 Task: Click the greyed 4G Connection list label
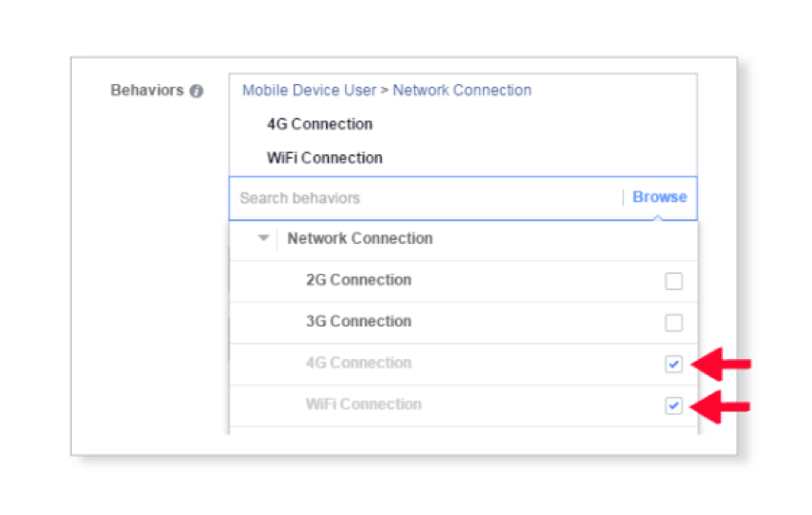[x=359, y=363]
